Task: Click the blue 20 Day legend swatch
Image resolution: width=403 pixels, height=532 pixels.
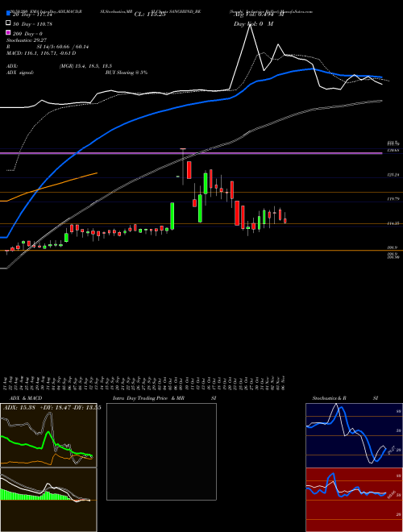Action: point(8,14)
